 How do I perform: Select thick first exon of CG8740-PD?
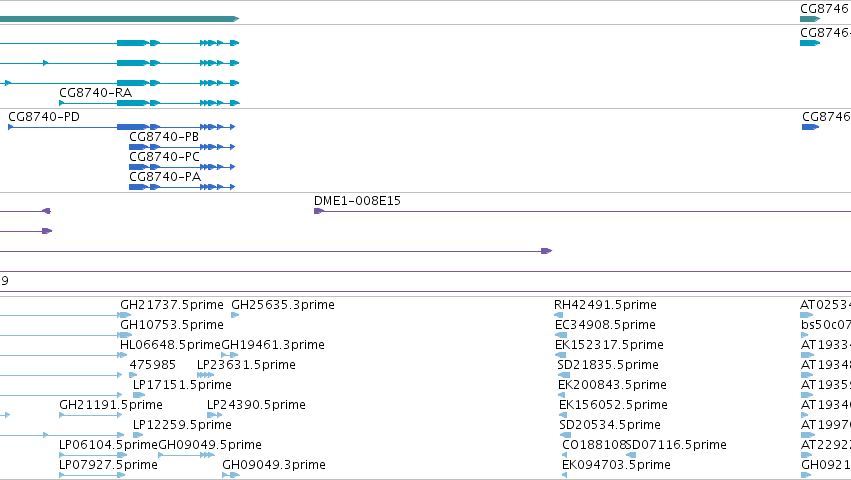point(132,127)
